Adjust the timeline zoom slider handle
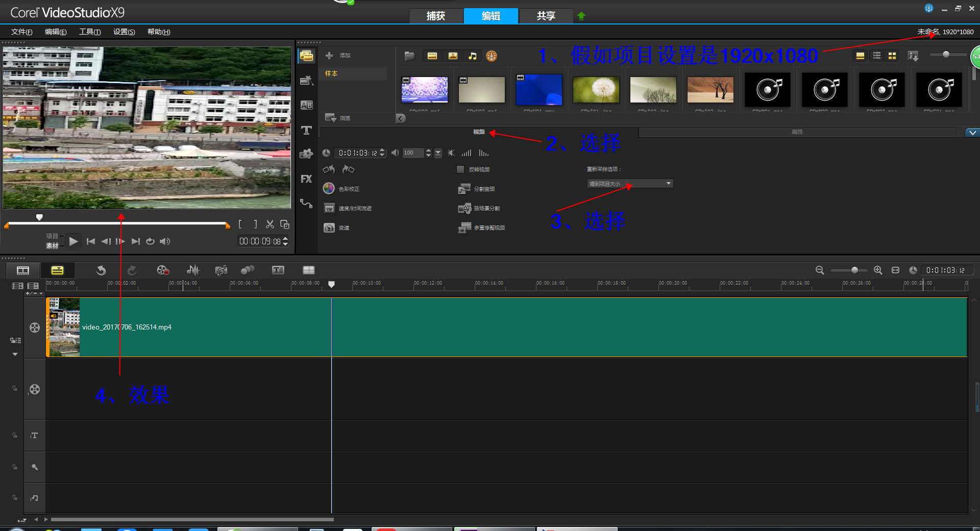The height and width of the screenshot is (531, 980). point(854,270)
